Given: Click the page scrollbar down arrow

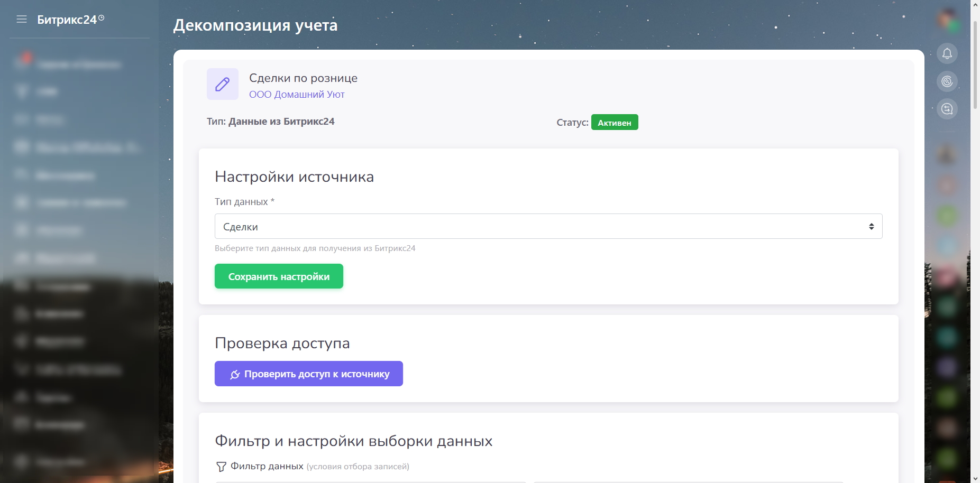Looking at the screenshot, I should [x=975, y=478].
